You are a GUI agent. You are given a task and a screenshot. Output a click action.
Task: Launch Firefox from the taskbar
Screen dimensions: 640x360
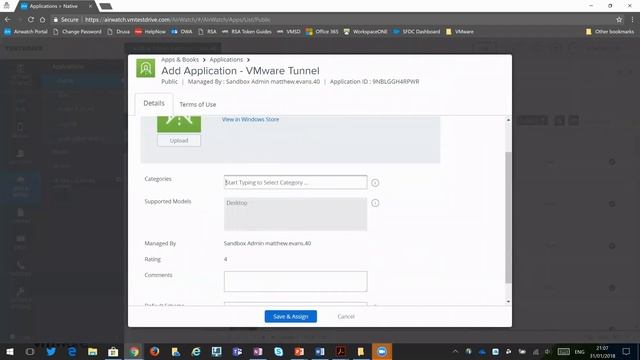pyautogui.click(x=155, y=351)
